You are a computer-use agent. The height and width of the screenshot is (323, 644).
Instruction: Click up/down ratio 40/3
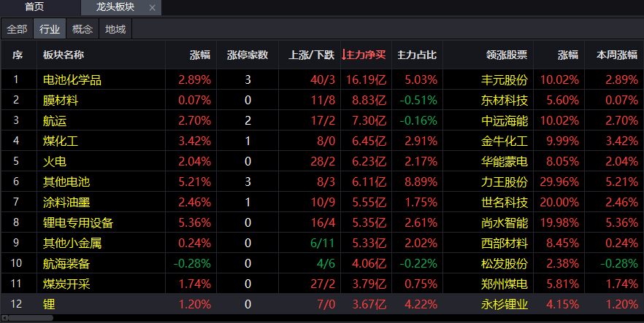pos(323,79)
